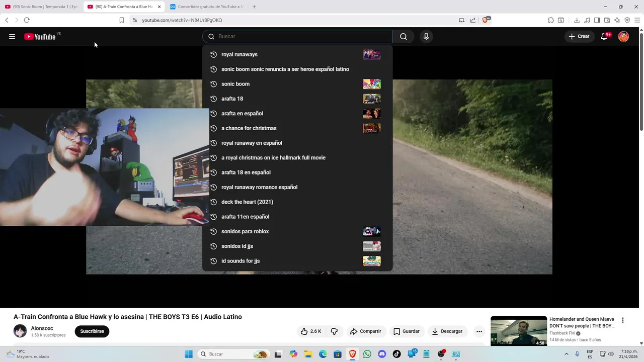
Task: Click the share page icon in address bar
Action: pyautogui.click(x=473, y=20)
